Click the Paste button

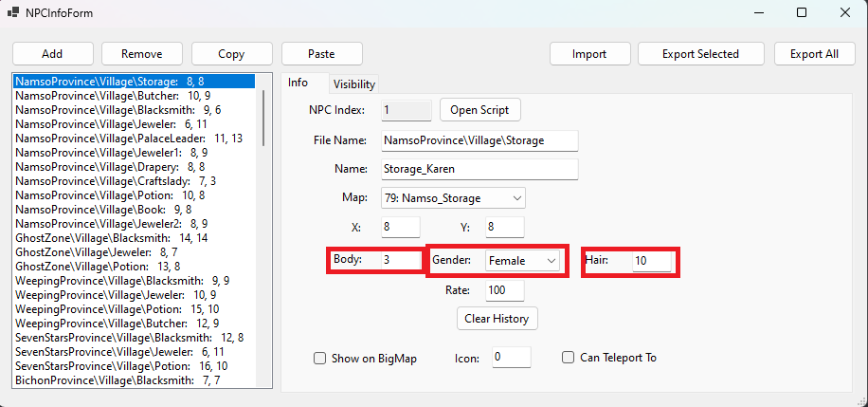[321, 54]
